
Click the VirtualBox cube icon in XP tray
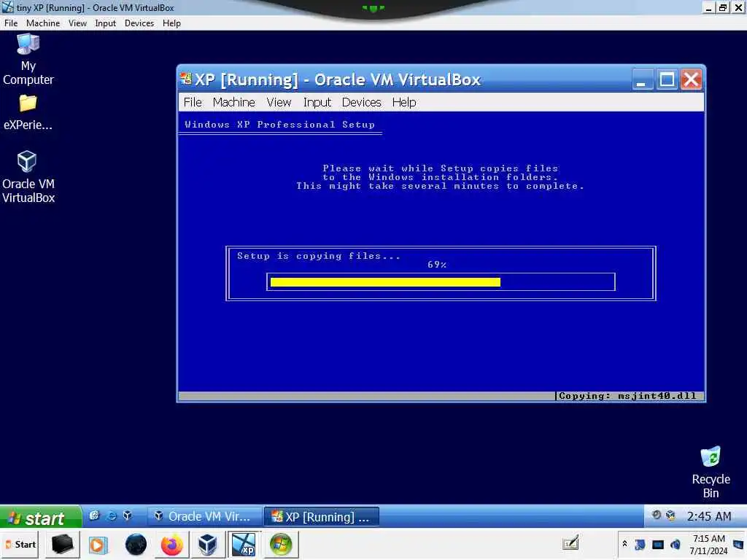[670, 516]
